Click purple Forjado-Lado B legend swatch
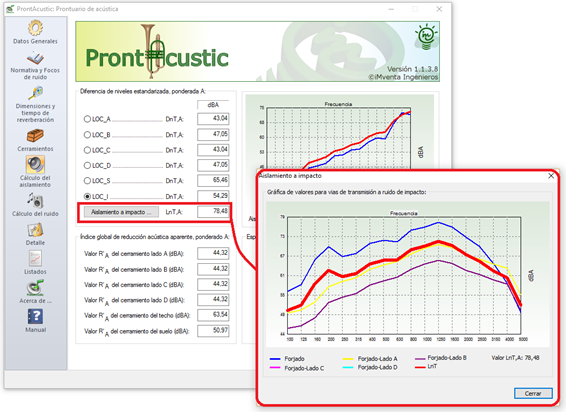Image resolution: width=566 pixels, height=412 pixels. [421, 359]
